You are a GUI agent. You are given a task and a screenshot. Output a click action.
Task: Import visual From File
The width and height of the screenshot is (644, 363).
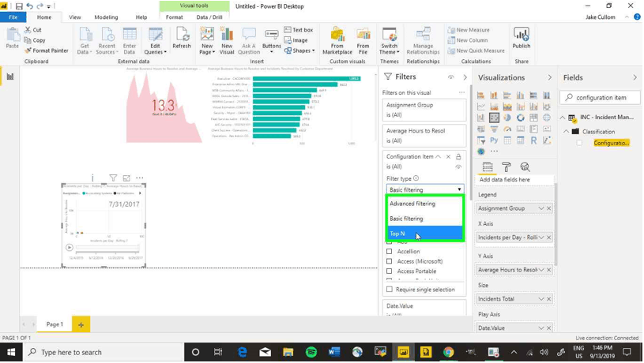[x=363, y=40]
